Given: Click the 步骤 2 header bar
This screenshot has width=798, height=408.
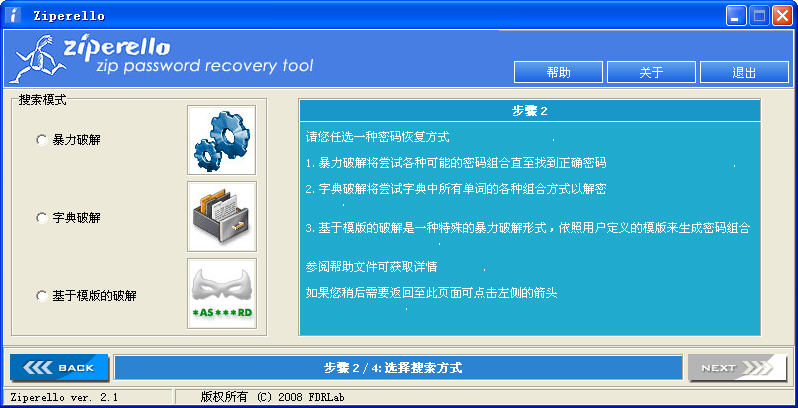Looking at the screenshot, I should pos(530,111).
